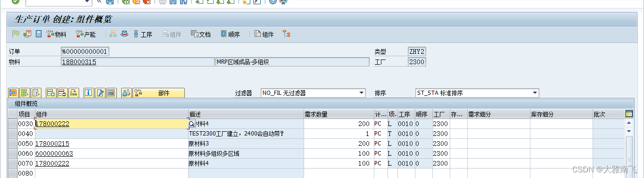Click the 库存细分 column header
This screenshot has height=178, width=644.
561,114
